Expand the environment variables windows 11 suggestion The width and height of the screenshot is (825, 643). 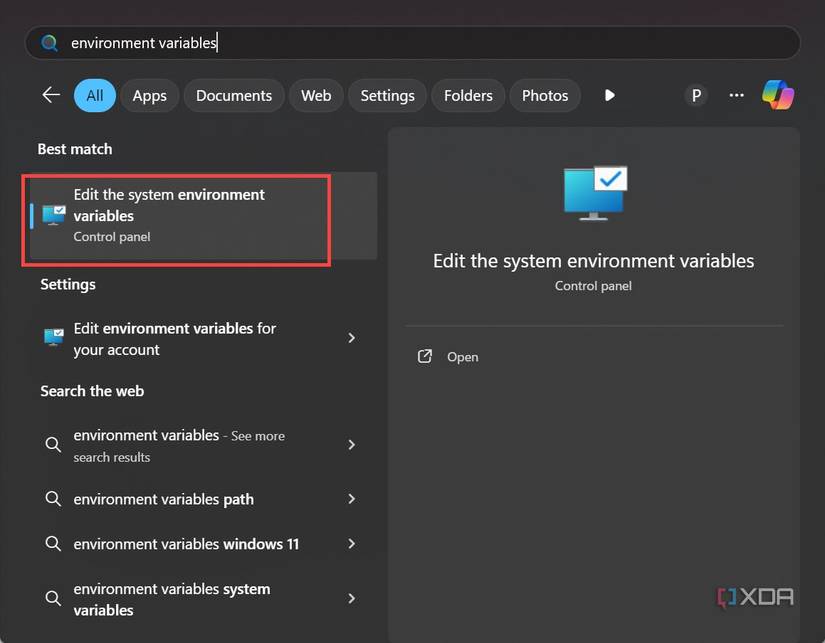pos(352,544)
